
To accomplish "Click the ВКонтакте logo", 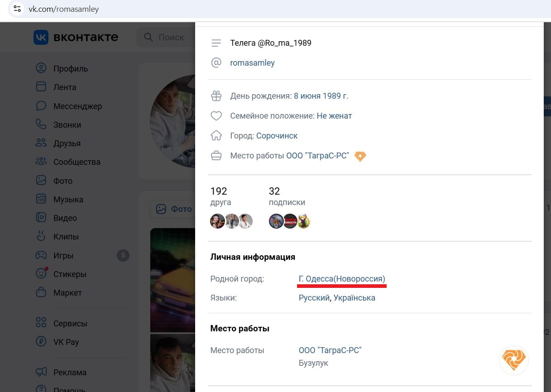I will (76, 37).
